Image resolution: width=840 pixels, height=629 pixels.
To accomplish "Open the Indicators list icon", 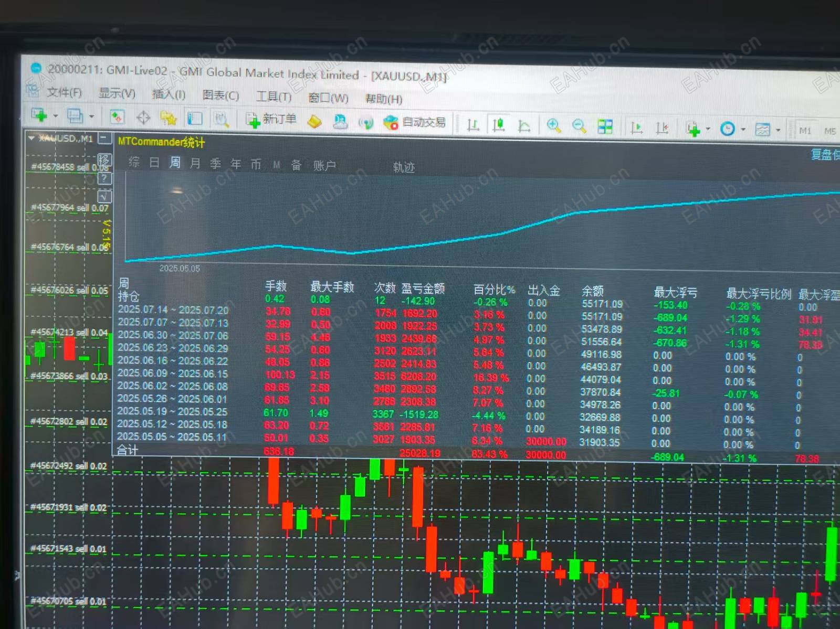I will click(693, 129).
